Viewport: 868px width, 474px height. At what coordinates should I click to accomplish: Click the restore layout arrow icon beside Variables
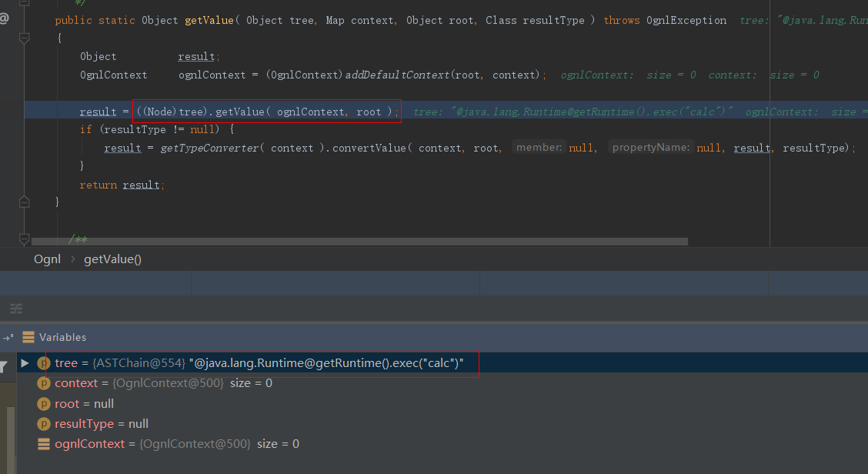[8, 337]
